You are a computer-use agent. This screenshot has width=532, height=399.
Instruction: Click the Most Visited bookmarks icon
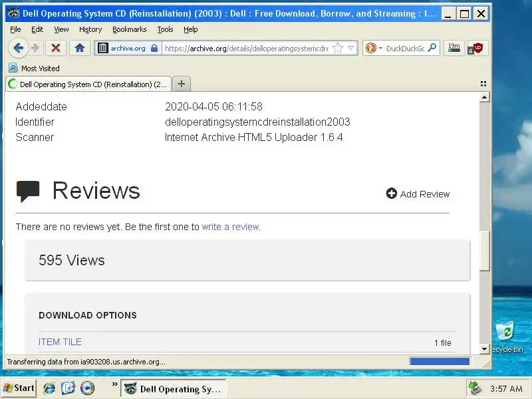click(x=13, y=68)
